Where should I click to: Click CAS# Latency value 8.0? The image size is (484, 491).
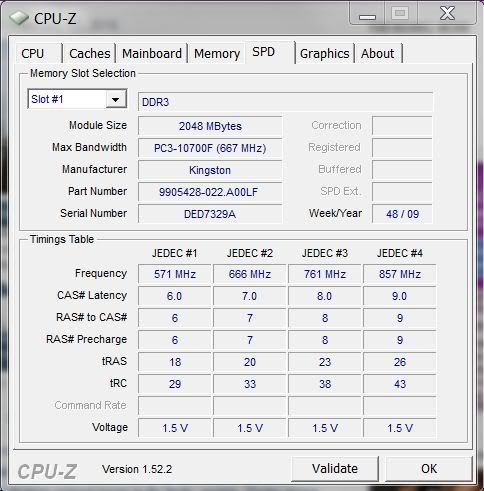(x=325, y=296)
